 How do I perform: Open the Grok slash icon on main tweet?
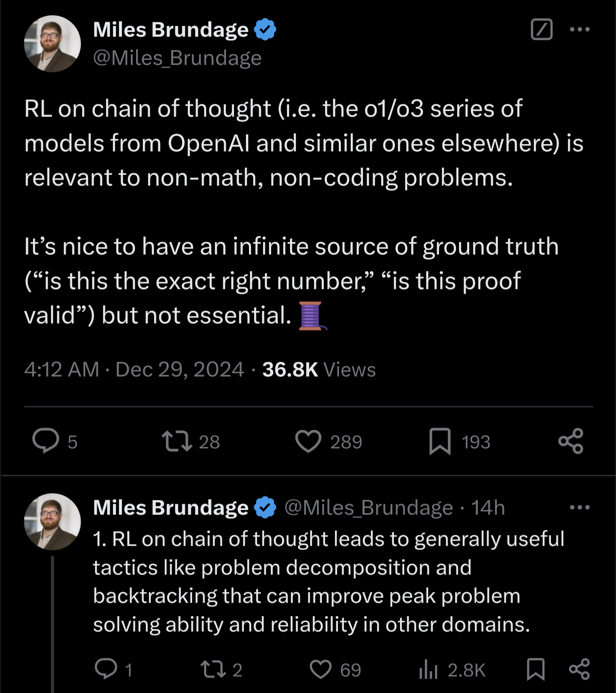[542, 30]
